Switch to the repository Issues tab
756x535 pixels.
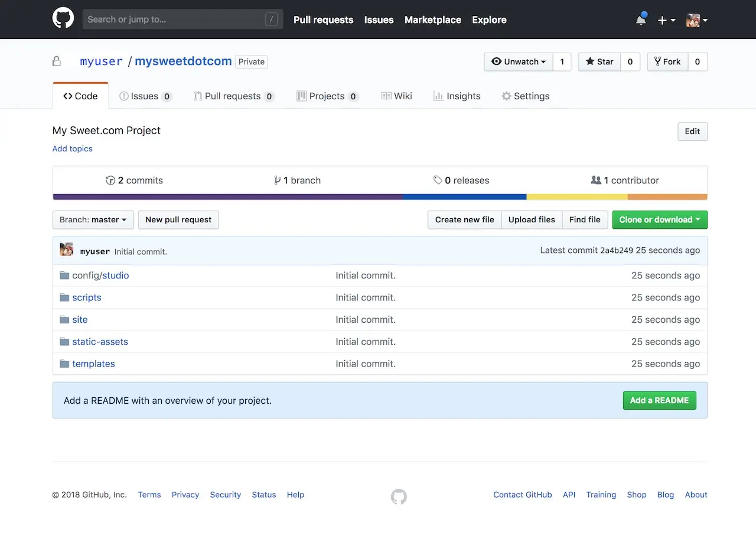(x=145, y=96)
